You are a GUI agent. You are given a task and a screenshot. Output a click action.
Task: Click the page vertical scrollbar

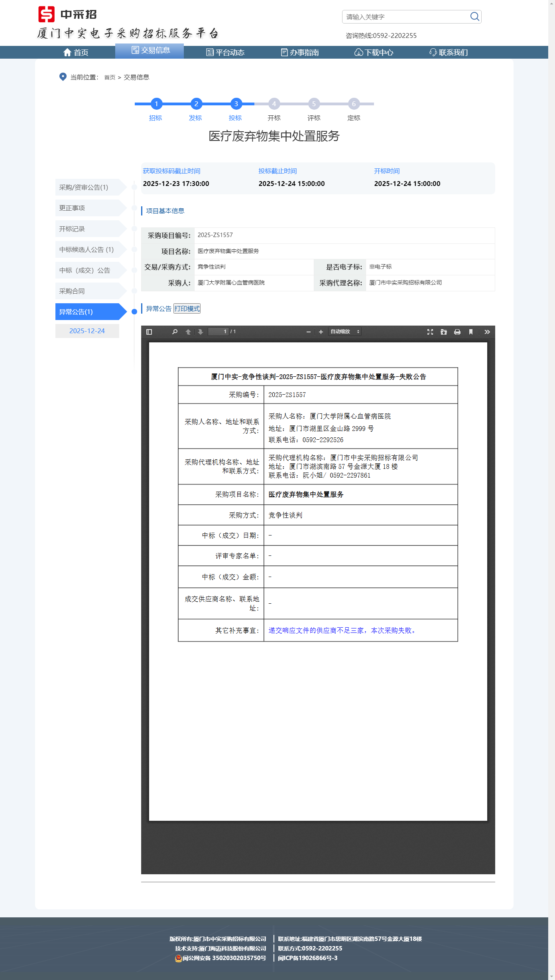[x=551, y=490]
